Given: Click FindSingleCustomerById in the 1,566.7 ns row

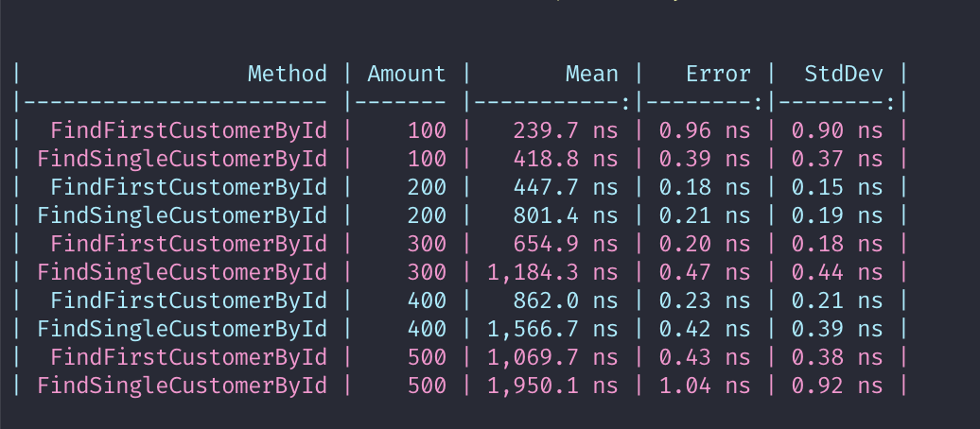Looking at the screenshot, I should click(182, 329).
